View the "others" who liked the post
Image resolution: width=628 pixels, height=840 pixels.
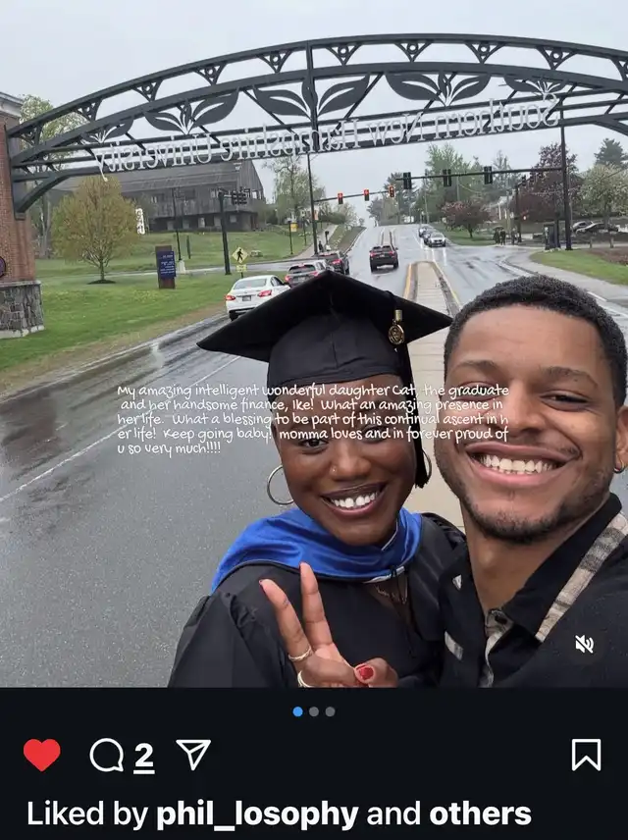click(480, 814)
